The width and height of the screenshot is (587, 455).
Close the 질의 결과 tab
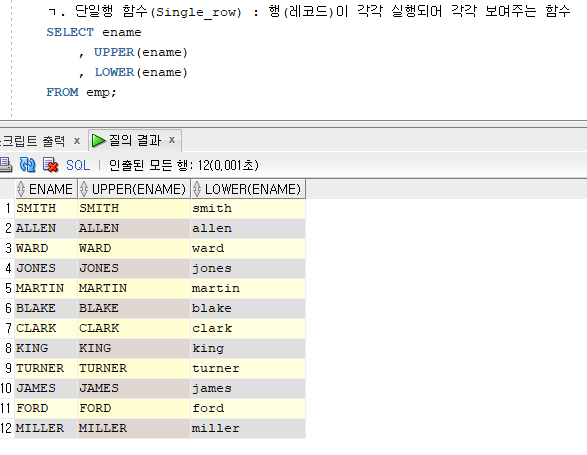point(172,140)
